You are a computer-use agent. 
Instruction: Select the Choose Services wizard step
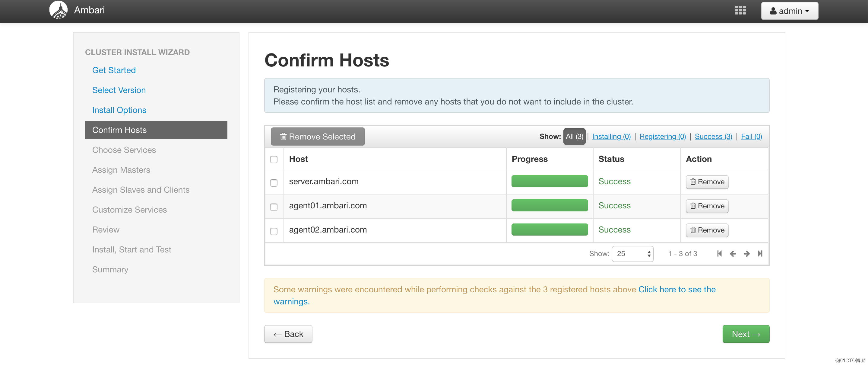(x=124, y=150)
